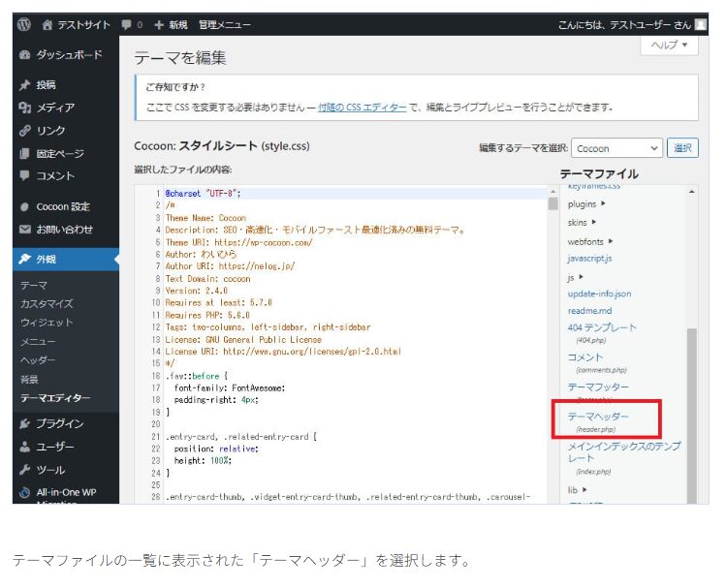Image resolution: width=726 pixels, height=588 pixels.
Task: Expand the ヘルプ tab
Action: pyautogui.click(x=669, y=46)
